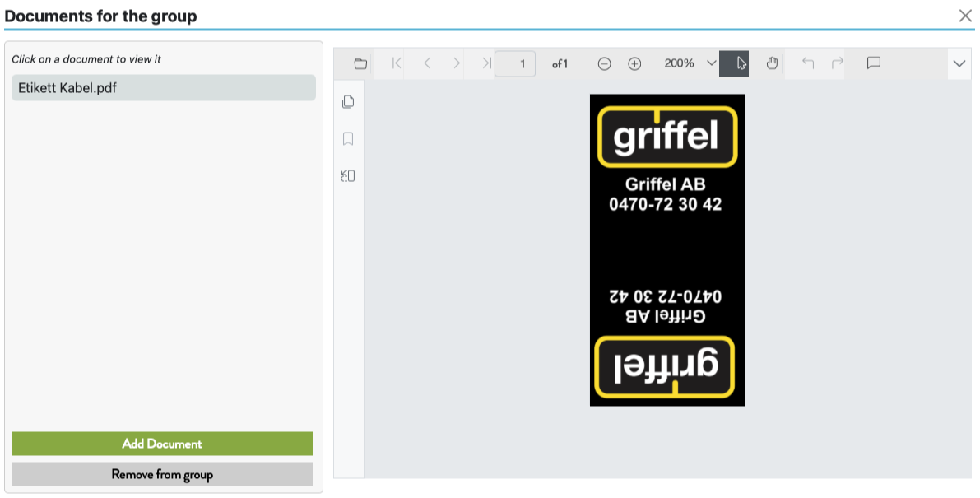This screenshot has width=980, height=498.
Task: Click the undo arrow in toolbar
Action: (807, 63)
